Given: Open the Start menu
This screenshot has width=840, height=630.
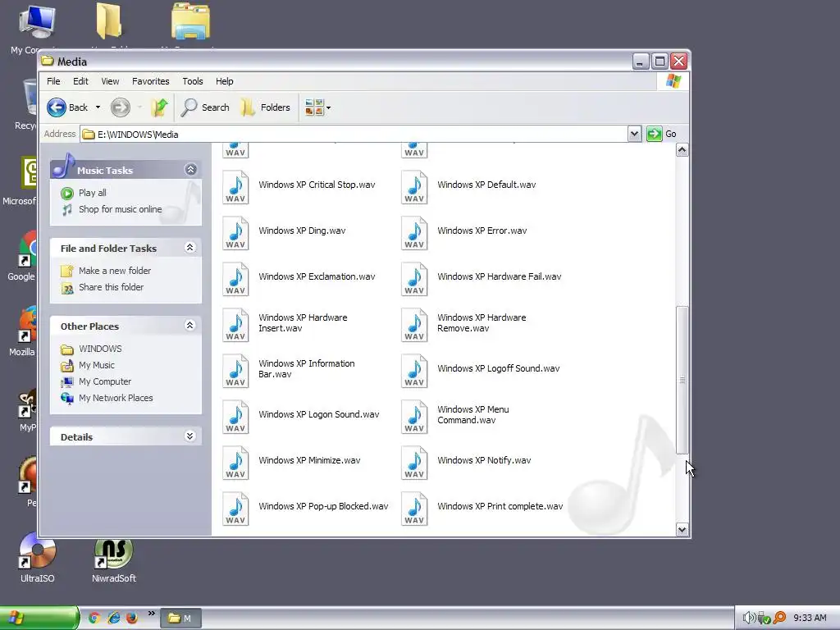Looking at the screenshot, I should (39, 619).
